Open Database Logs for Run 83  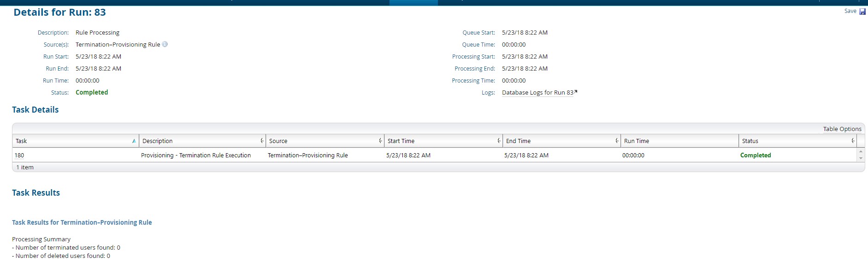tap(537, 92)
